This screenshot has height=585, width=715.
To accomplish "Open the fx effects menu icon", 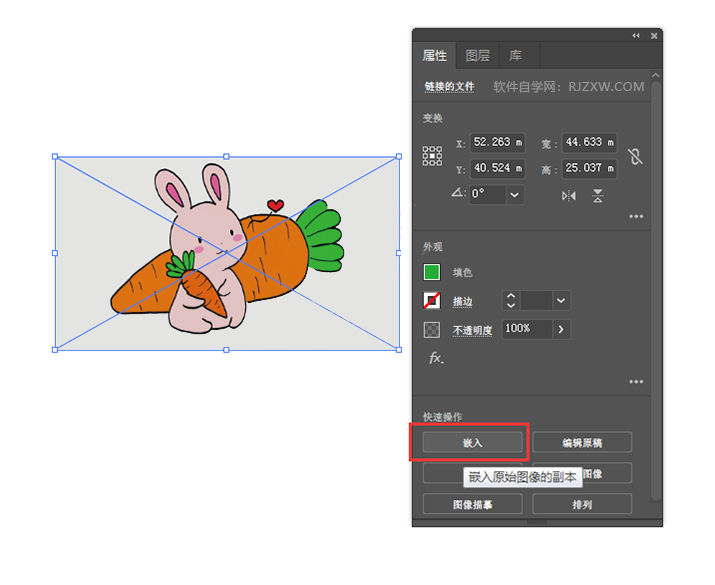I will 435,358.
